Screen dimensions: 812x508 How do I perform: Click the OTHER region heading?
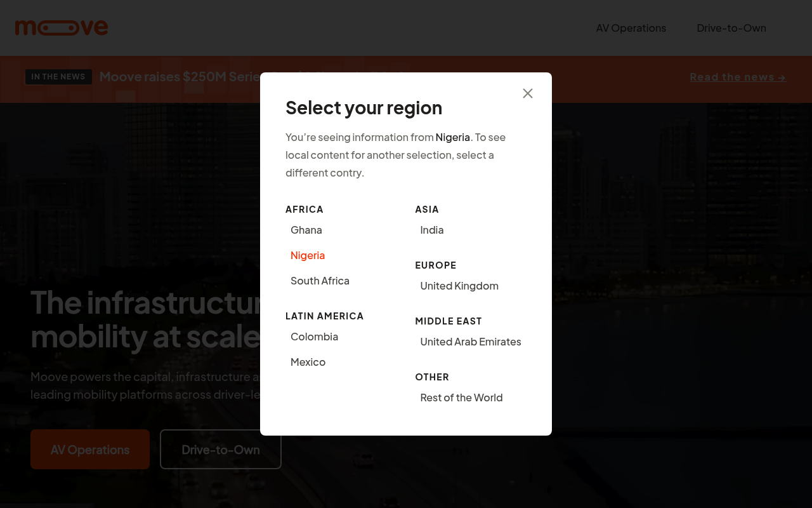(432, 377)
